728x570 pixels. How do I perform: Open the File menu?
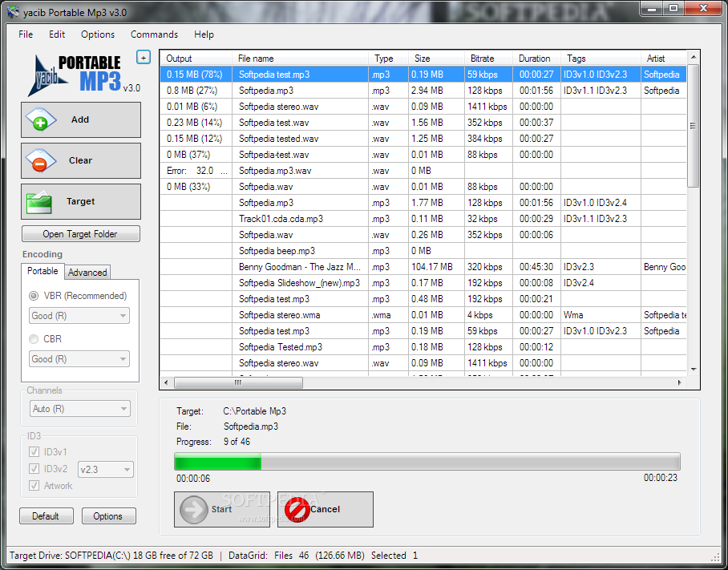pyautogui.click(x=26, y=34)
